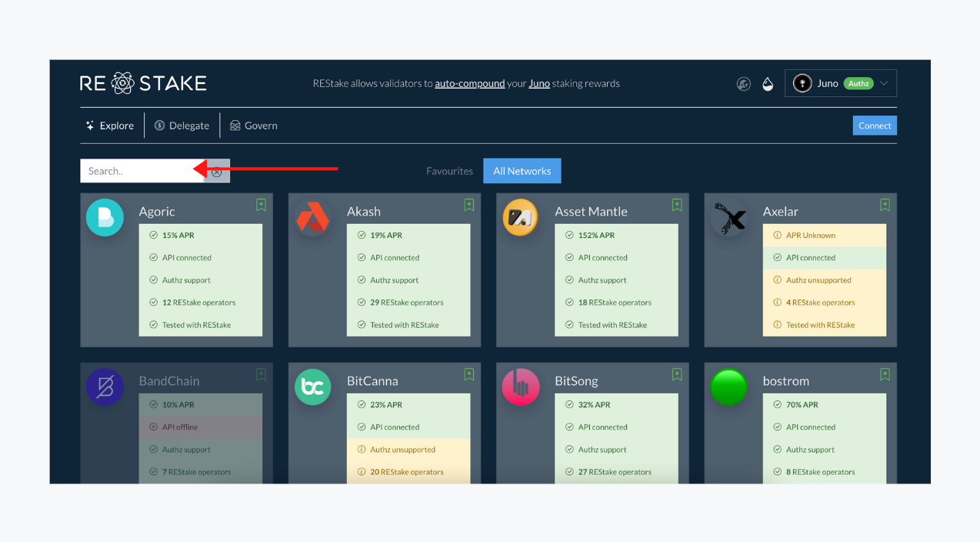Click the Juno logo in the network selector
Screen dimensions: 980x542
coord(802,83)
